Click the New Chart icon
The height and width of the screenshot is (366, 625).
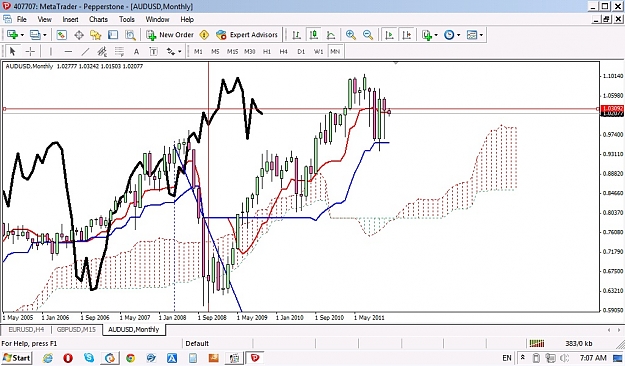coord(12,35)
